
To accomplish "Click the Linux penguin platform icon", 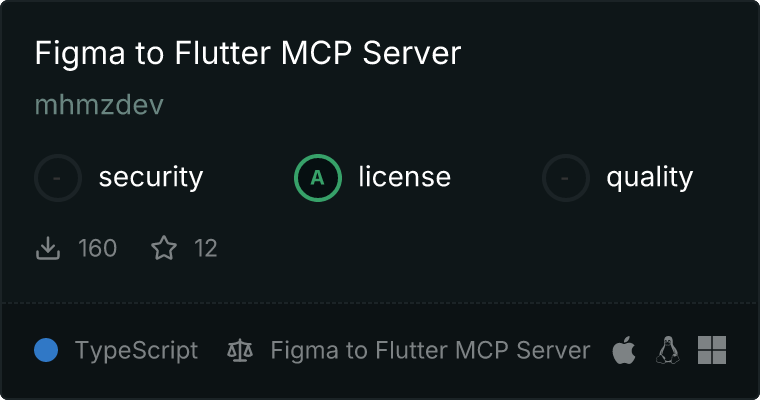I will click(x=668, y=351).
